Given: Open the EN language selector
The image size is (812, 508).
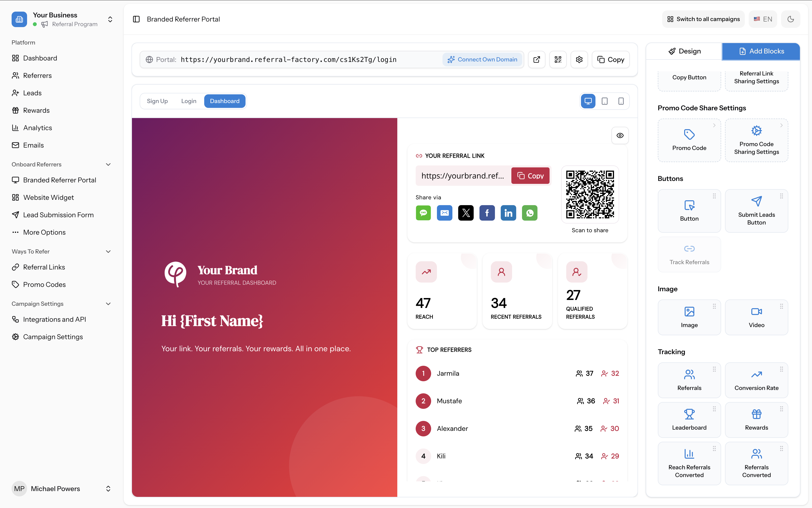Looking at the screenshot, I should 763,19.
